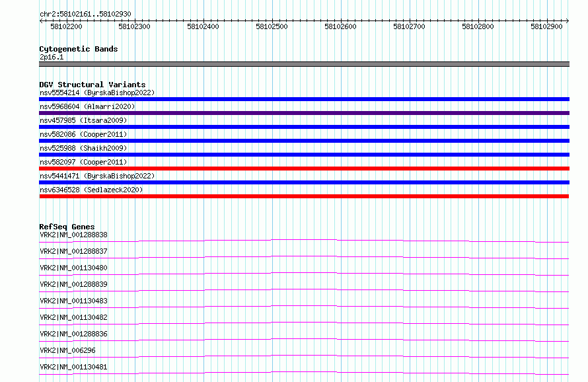Image resolution: width=588 pixels, height=382 pixels.
Task: Click ruler position label 58102400
Action: click(203, 26)
